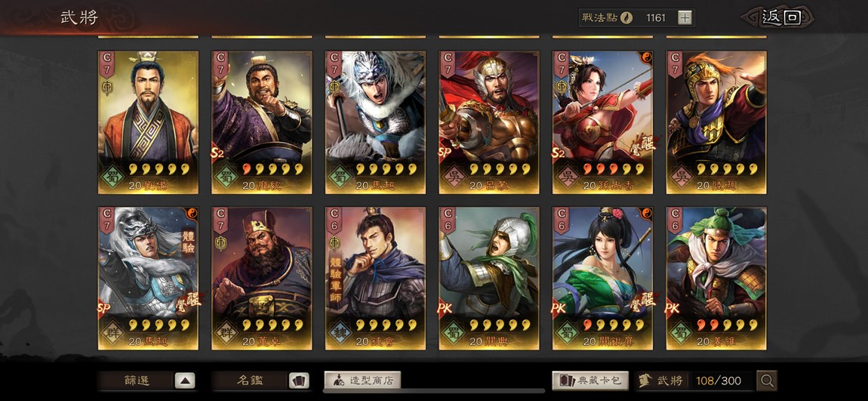The height and width of the screenshot is (401, 868).
Task: Open the 鍾會 體驗軍師 card
Action: point(375,279)
